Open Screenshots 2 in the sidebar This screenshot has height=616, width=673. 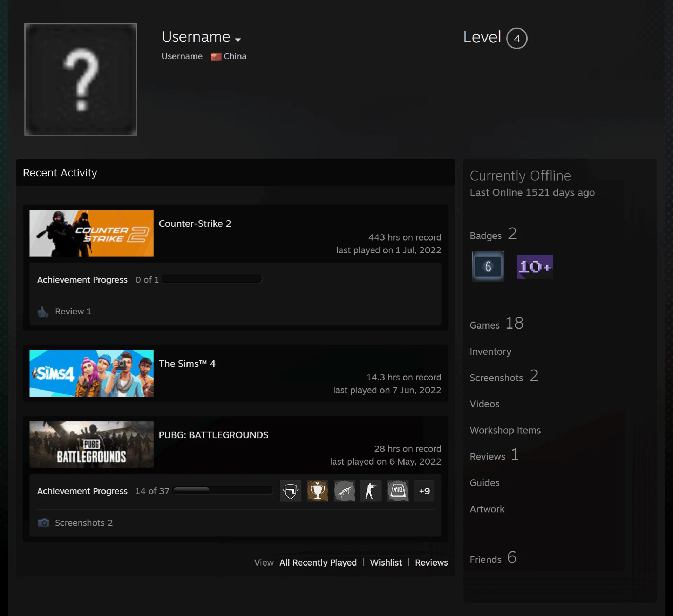click(x=504, y=376)
